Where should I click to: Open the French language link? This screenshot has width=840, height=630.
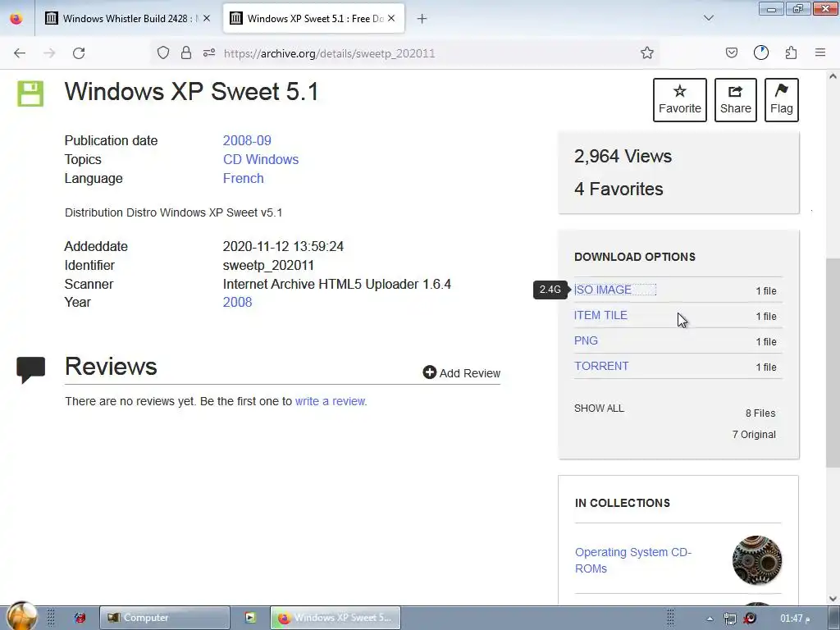tap(243, 178)
